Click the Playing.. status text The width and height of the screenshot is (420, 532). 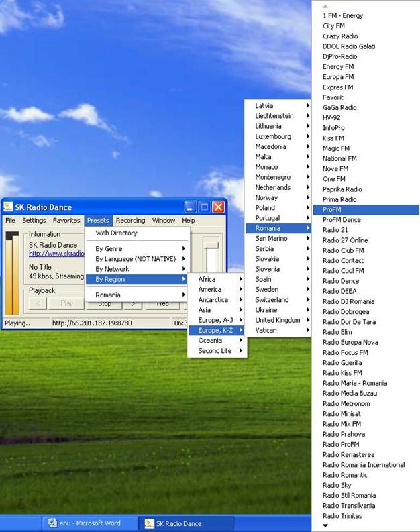pos(17,323)
